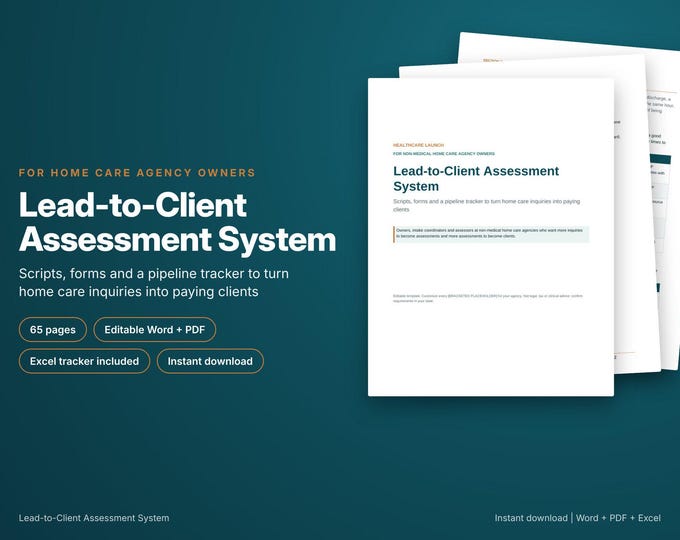Click footer text "Word + PDF + Excel"
This screenshot has height=540, width=680.
[x=618, y=518]
